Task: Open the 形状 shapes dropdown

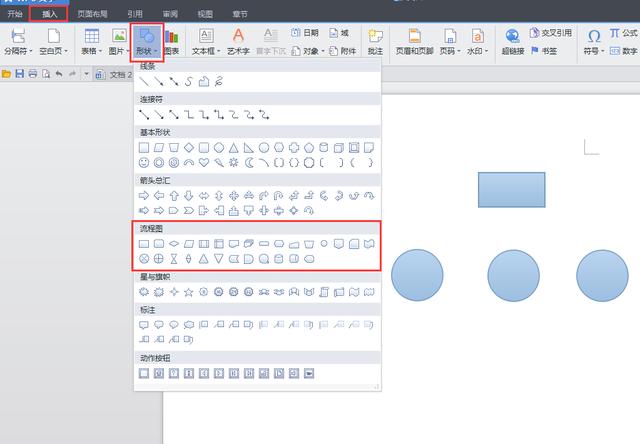Action: [147, 42]
